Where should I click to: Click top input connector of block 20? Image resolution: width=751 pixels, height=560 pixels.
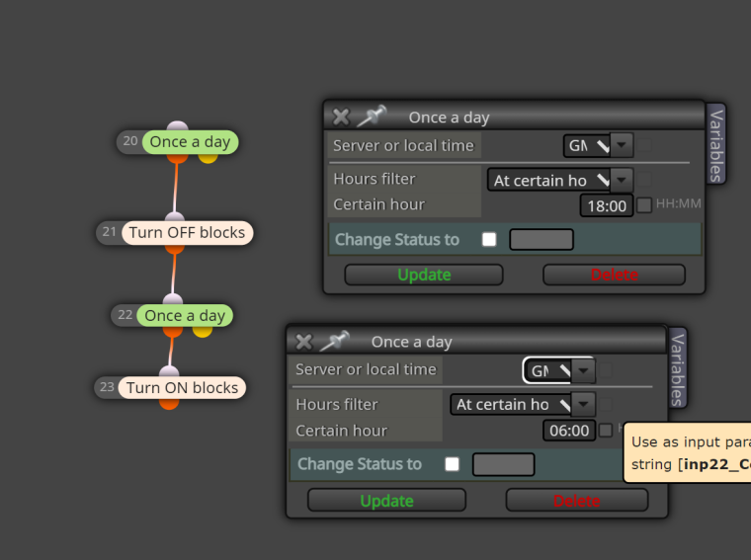tap(178, 126)
